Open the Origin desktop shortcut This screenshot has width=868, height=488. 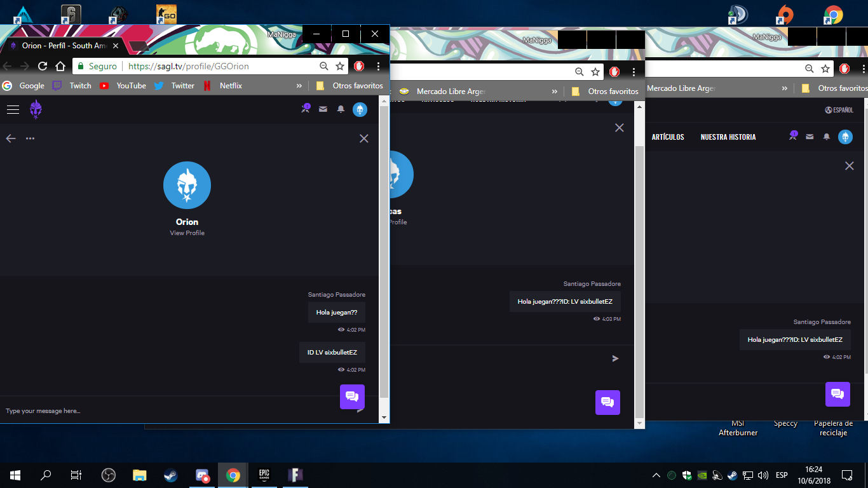click(x=786, y=14)
